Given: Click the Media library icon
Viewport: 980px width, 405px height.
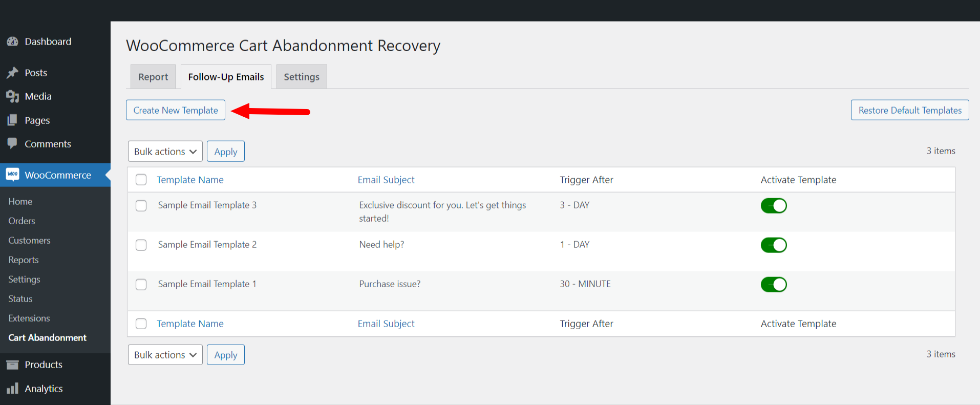Looking at the screenshot, I should click(12, 96).
